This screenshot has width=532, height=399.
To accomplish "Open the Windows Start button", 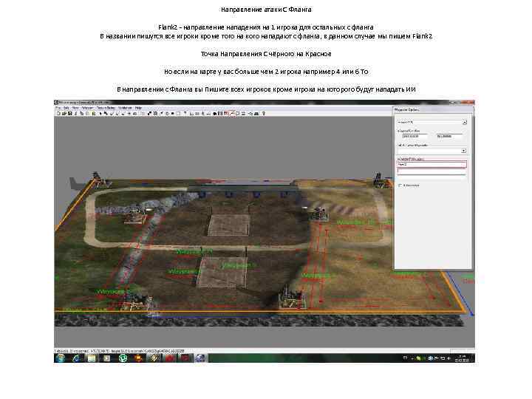I will click(61, 358).
